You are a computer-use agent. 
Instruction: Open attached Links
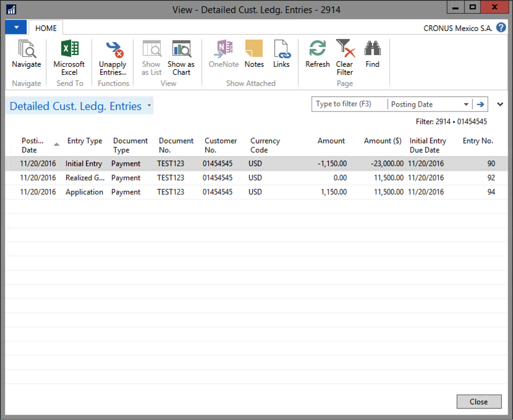[281, 54]
